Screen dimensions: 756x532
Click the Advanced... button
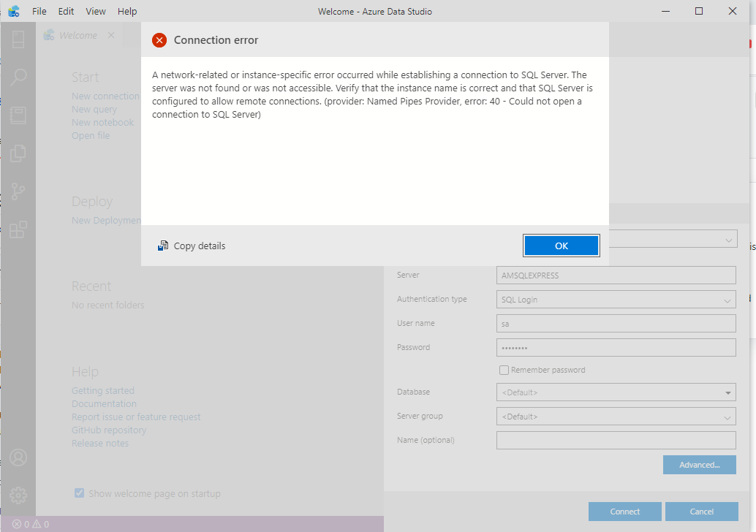click(x=699, y=465)
